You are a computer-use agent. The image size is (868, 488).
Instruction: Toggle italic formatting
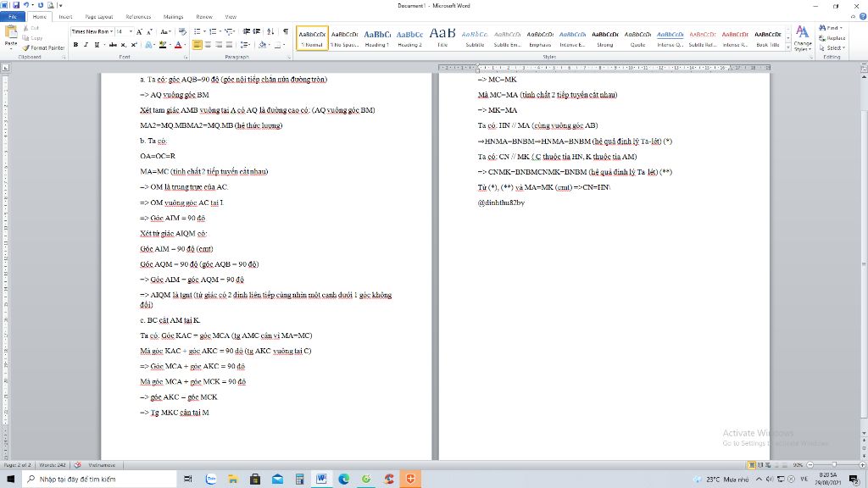coord(86,45)
